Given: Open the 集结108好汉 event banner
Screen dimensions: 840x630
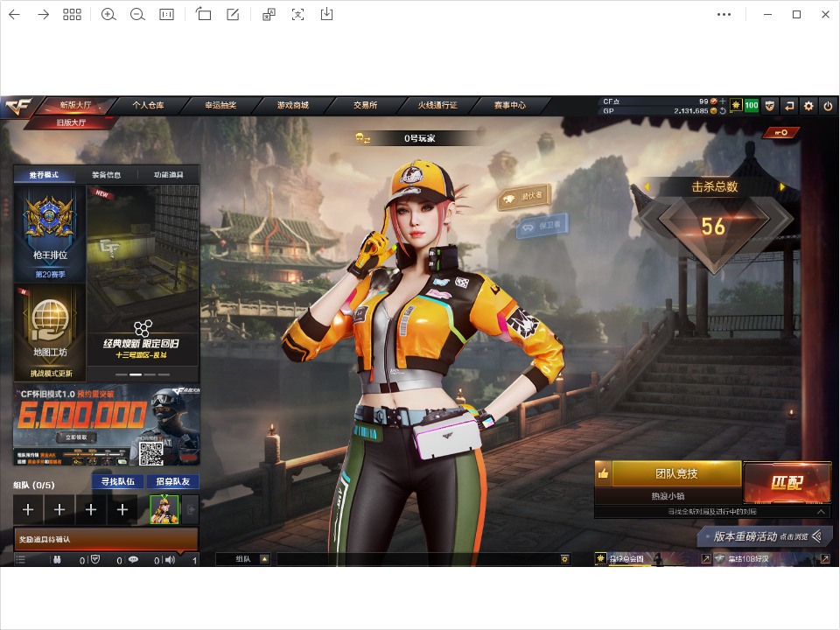Looking at the screenshot, I should click(x=772, y=559).
